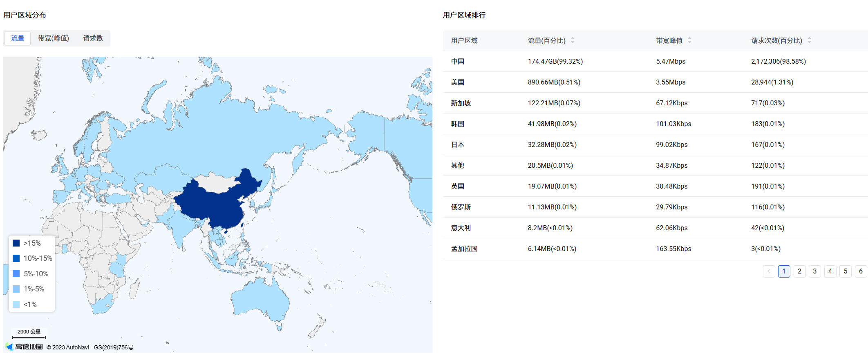Click the 5%-10% legend swatch
This screenshot has width=868, height=360.
(x=16, y=274)
